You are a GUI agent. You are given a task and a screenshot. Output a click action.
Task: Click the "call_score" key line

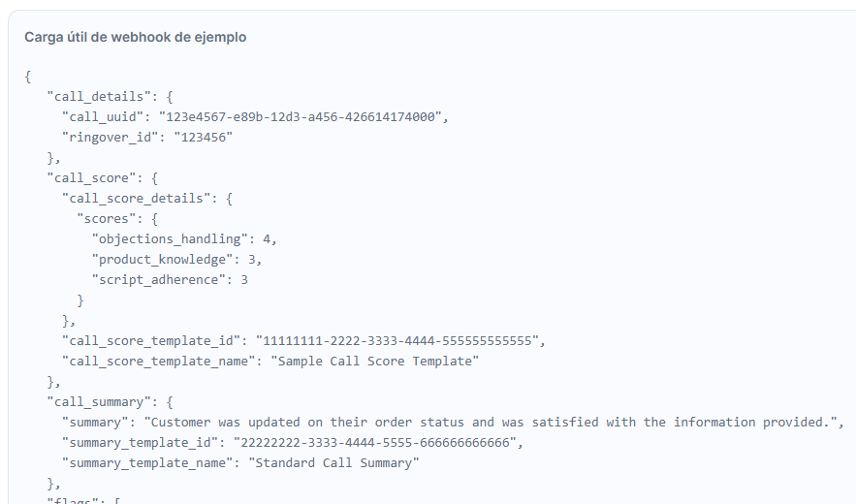click(103, 178)
